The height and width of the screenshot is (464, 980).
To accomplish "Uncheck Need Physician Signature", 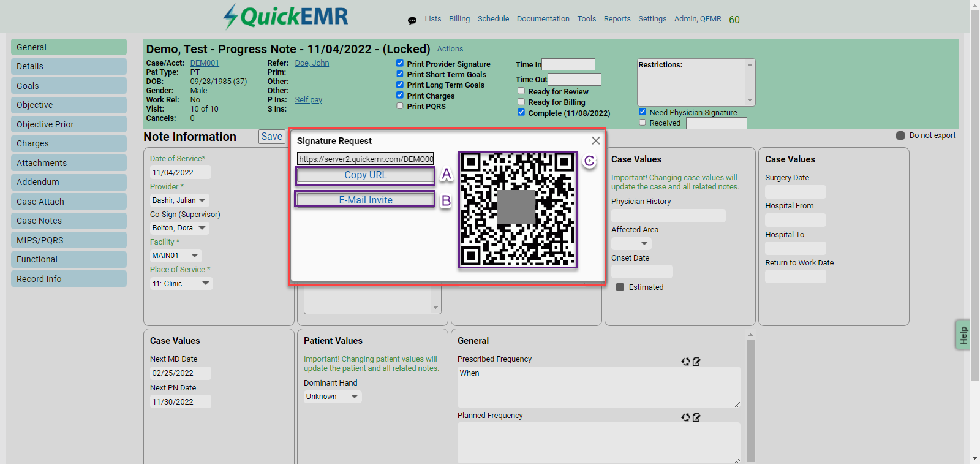I will pyautogui.click(x=643, y=112).
